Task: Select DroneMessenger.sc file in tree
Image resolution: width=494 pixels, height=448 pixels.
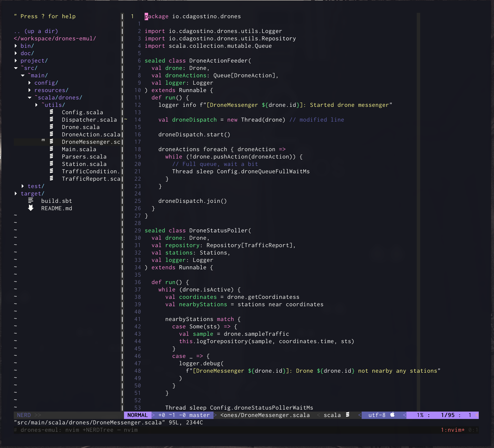Action: click(x=91, y=142)
